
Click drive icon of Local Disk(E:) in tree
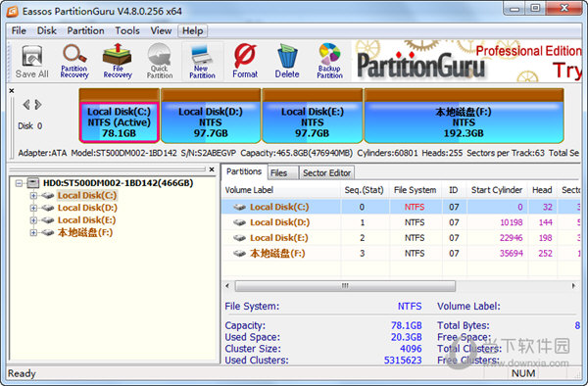(x=48, y=220)
